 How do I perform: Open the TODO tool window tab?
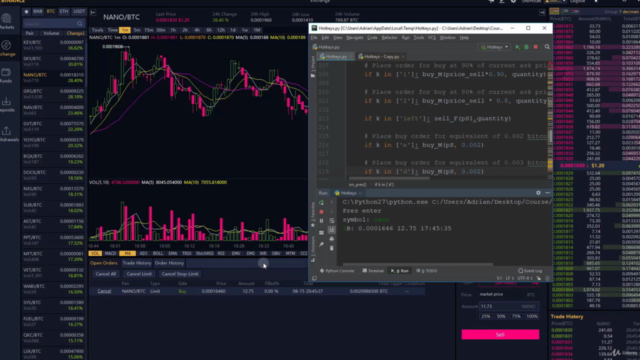pyautogui.click(x=427, y=271)
